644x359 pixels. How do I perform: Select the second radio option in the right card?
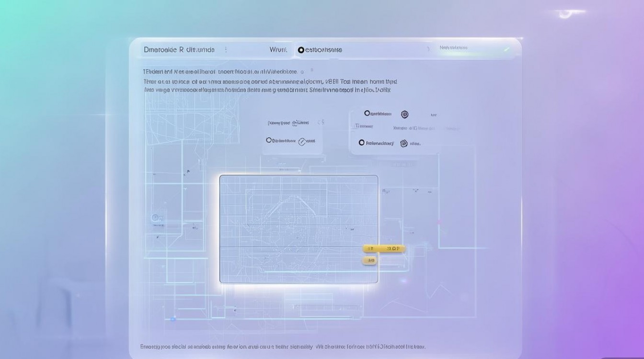[x=362, y=143]
